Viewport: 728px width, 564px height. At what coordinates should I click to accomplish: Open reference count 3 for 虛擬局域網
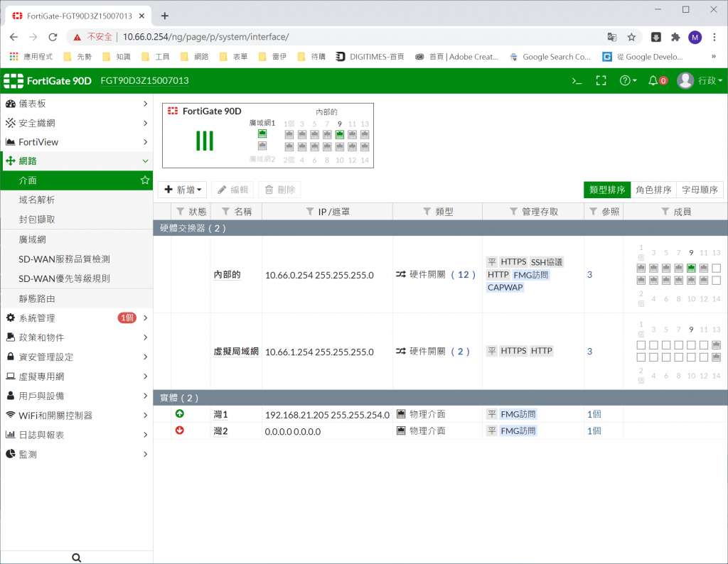coord(589,352)
